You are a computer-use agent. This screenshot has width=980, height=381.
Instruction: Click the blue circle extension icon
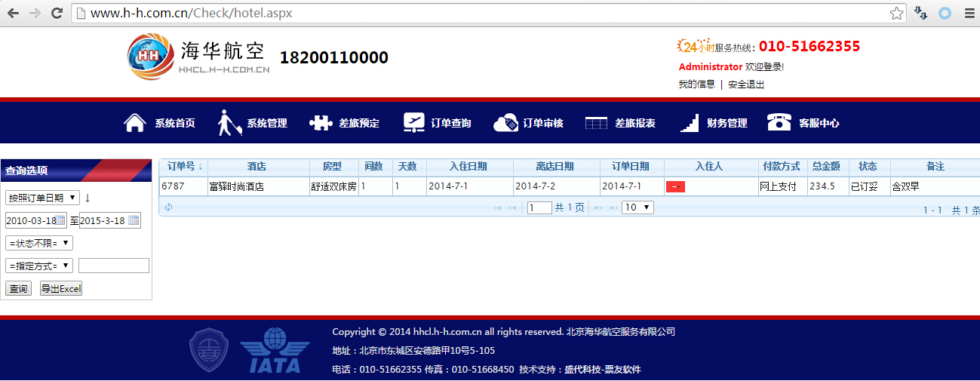[x=945, y=13]
